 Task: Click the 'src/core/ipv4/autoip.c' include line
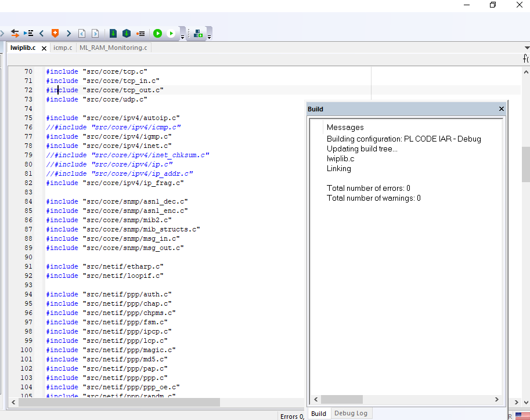coord(113,118)
